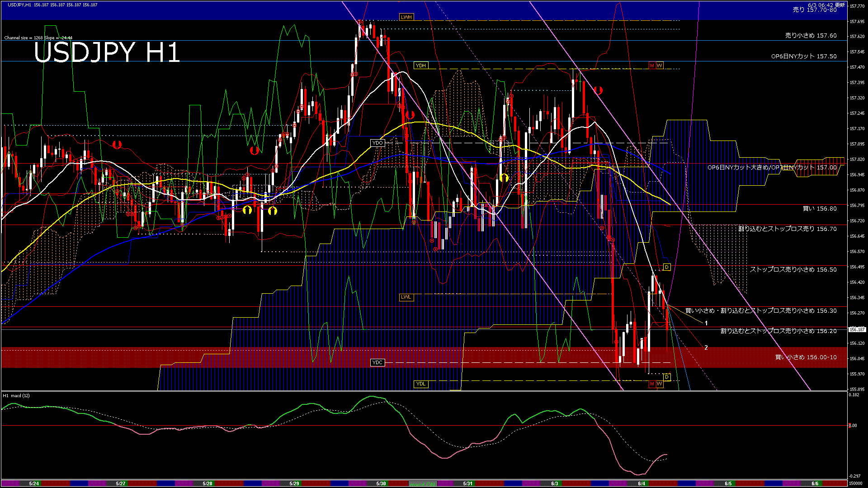The image size is (868, 488).
Task: Click the USDJPY,H1 OHLC header text
Action: tap(52, 5)
